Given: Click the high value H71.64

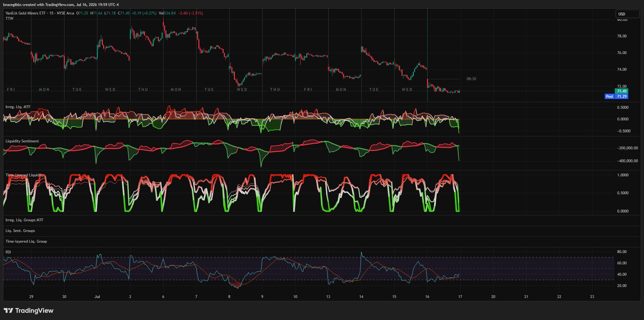Looking at the screenshot, I should pos(96,13).
